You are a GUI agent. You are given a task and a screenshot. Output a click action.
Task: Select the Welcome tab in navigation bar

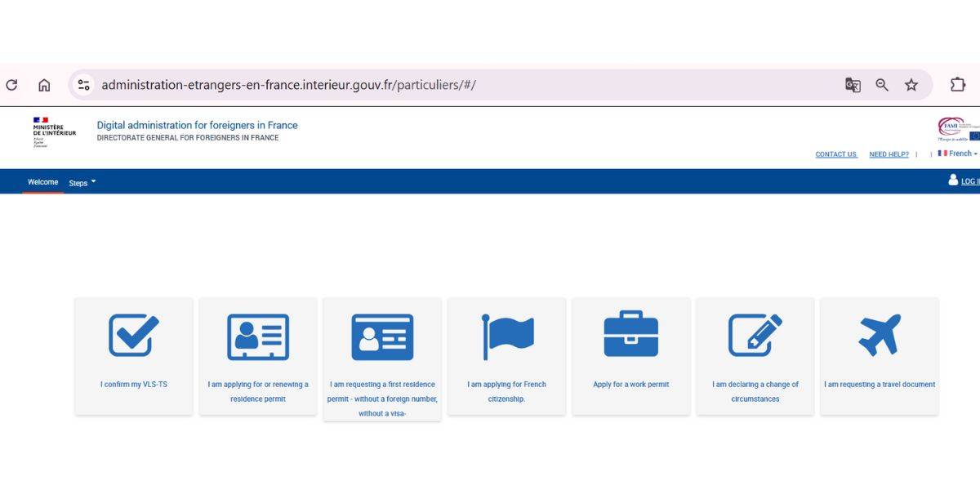click(42, 182)
